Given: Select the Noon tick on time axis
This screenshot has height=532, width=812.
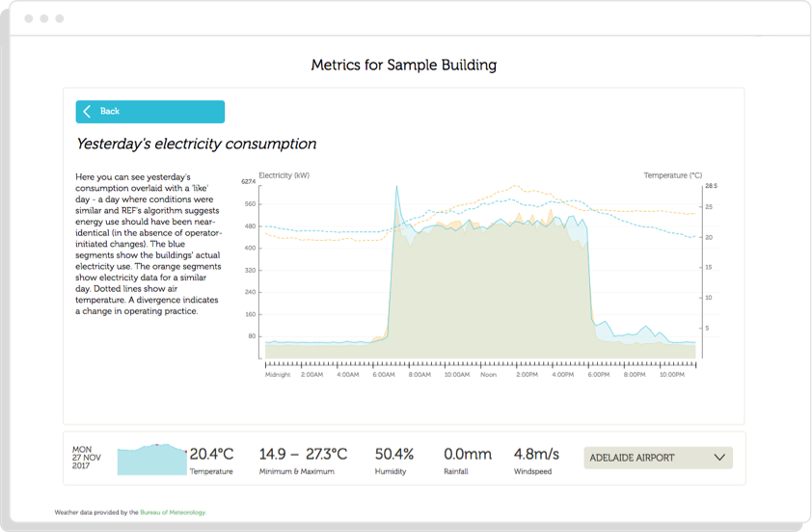Looking at the screenshot, I should click(x=489, y=374).
